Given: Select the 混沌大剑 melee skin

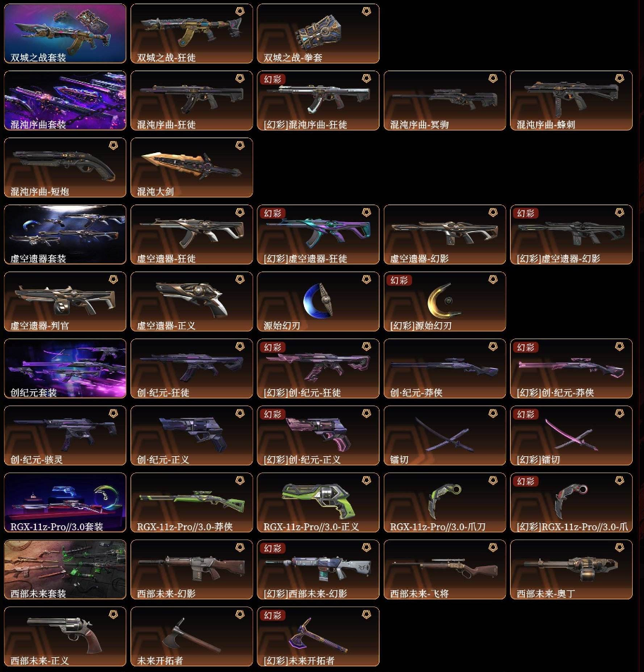Looking at the screenshot, I should tap(192, 168).
